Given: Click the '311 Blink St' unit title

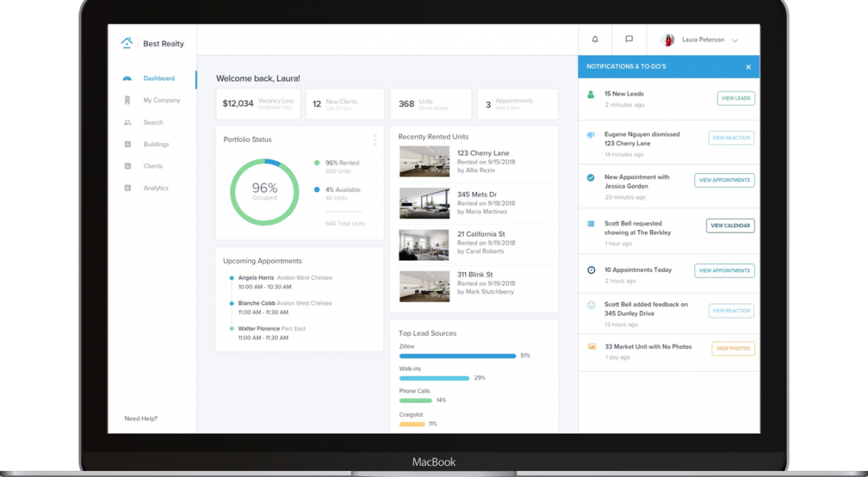Looking at the screenshot, I should [475, 275].
